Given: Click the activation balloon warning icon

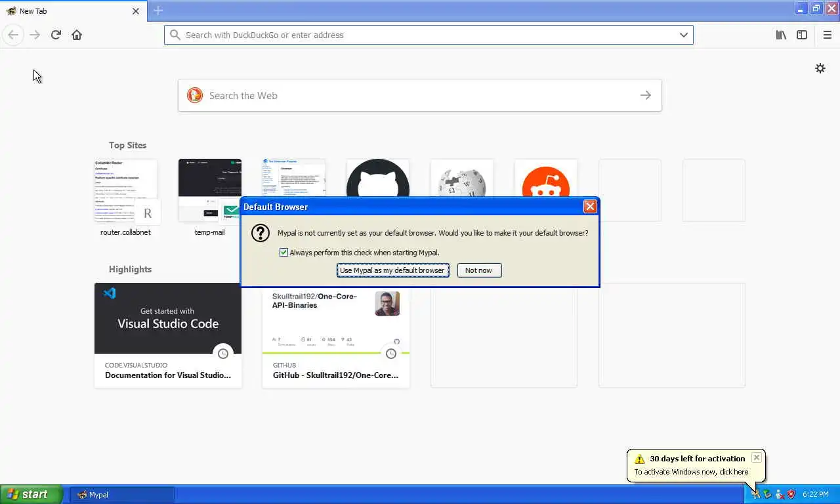Looking at the screenshot, I should pyautogui.click(x=640, y=459).
